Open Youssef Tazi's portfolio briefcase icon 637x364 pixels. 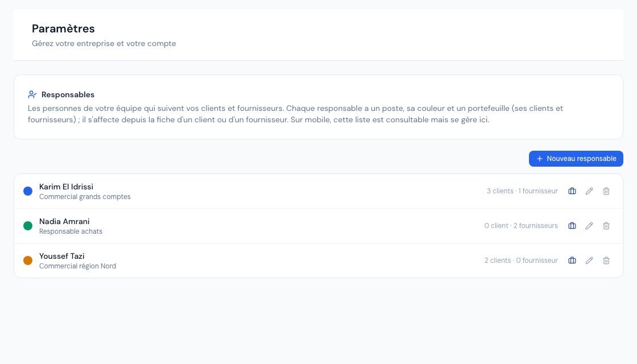(572, 260)
